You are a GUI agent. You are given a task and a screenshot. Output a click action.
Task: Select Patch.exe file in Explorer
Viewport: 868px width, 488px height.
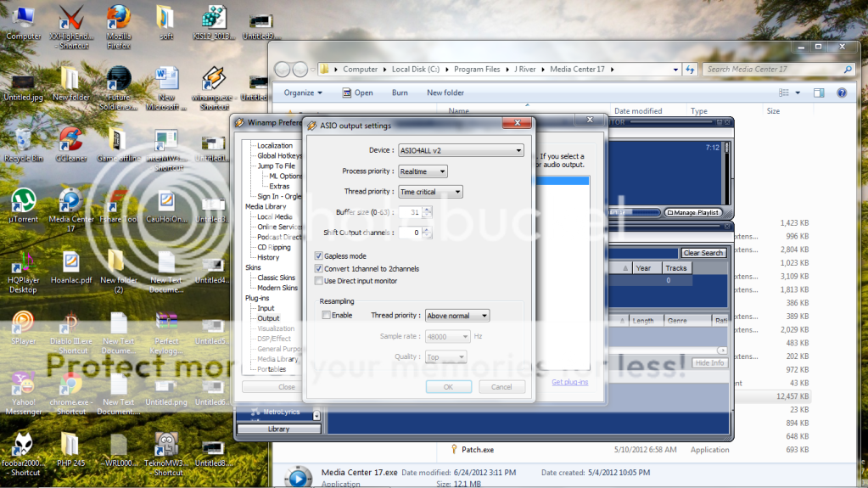point(478,450)
